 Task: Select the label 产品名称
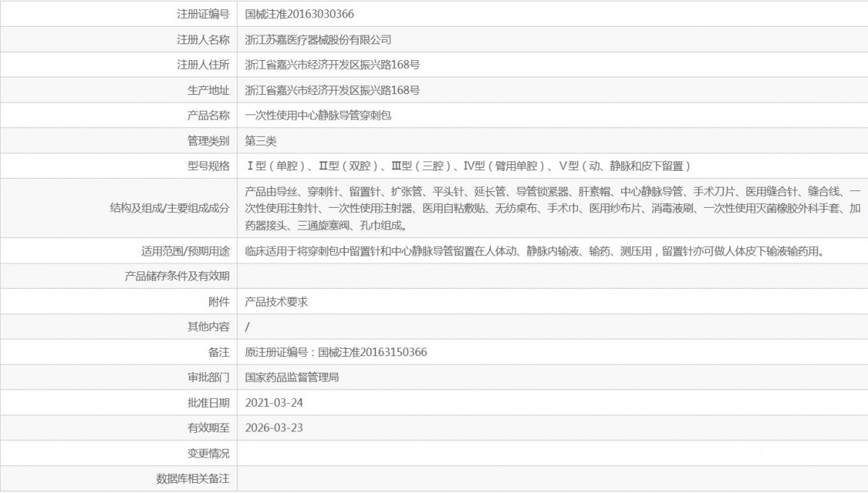[208, 115]
